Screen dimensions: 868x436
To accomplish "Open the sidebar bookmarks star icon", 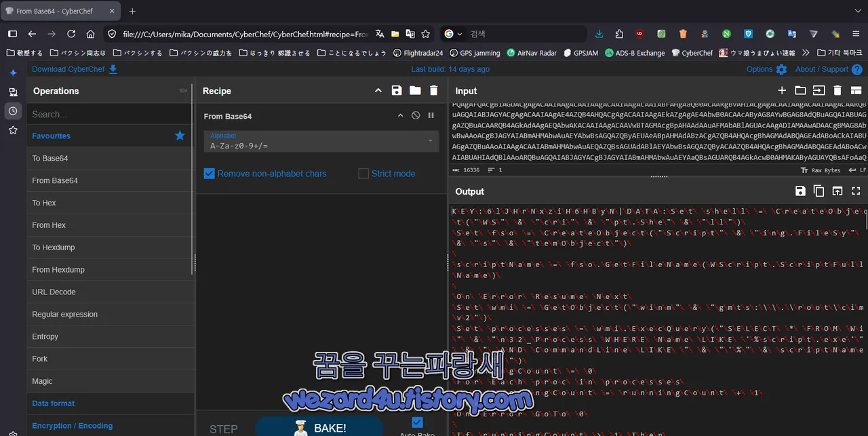I will tap(13, 130).
